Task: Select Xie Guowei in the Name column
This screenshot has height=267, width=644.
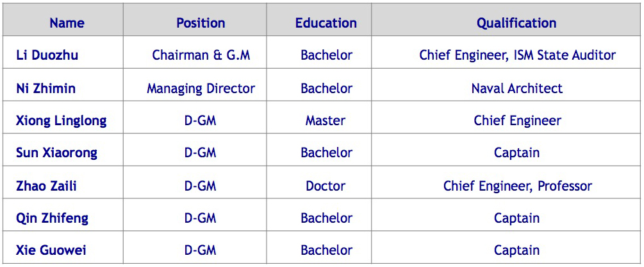Action: 51,250
